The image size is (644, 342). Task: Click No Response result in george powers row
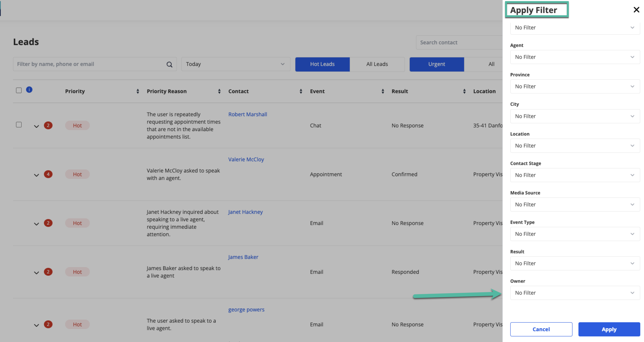click(407, 324)
